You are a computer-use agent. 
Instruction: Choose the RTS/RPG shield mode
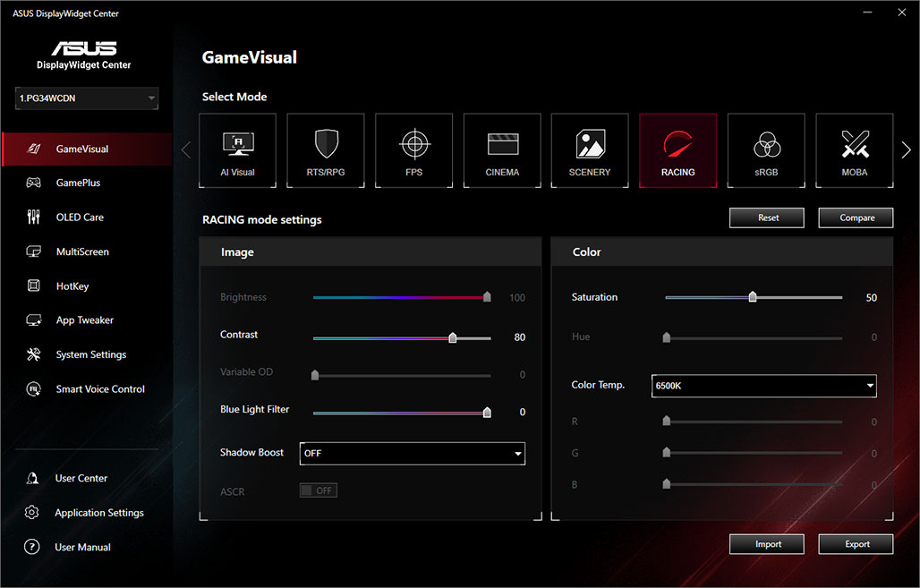tap(326, 150)
